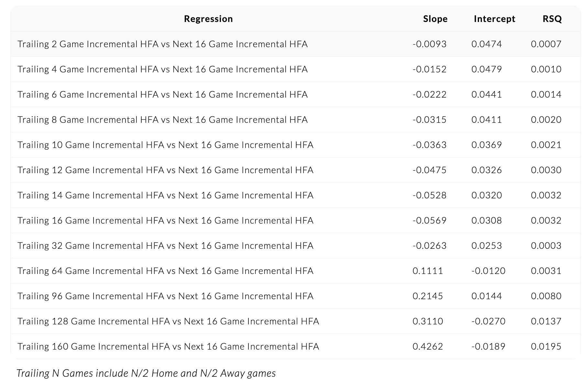Click the Trailing 6 Game regression text
This screenshot has height=389, width=588.
[x=162, y=94]
